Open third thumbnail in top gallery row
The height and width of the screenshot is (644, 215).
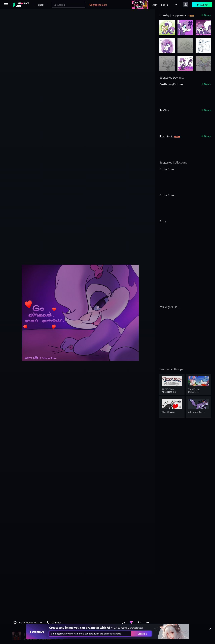point(203,27)
